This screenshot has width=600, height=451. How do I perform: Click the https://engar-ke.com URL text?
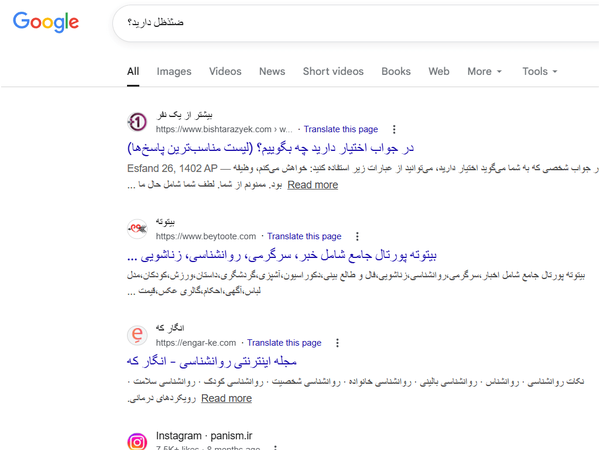click(196, 343)
